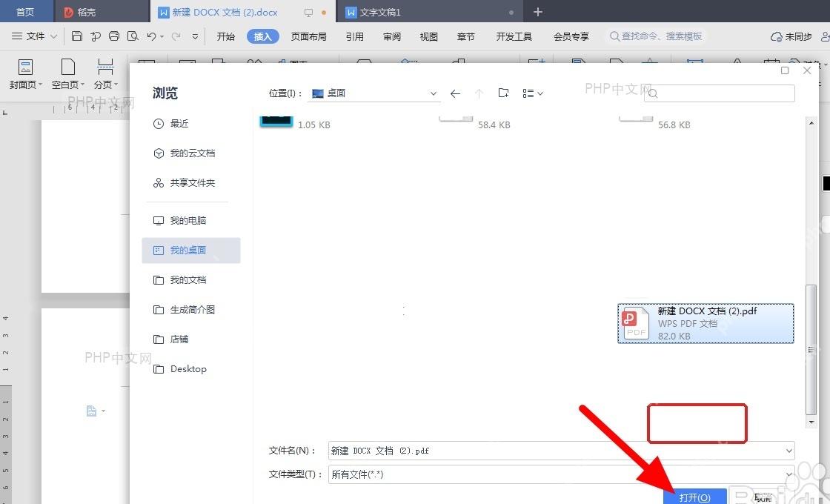Click the file list scrollbar up arrow
This screenshot has height=504, width=830.
(811, 123)
